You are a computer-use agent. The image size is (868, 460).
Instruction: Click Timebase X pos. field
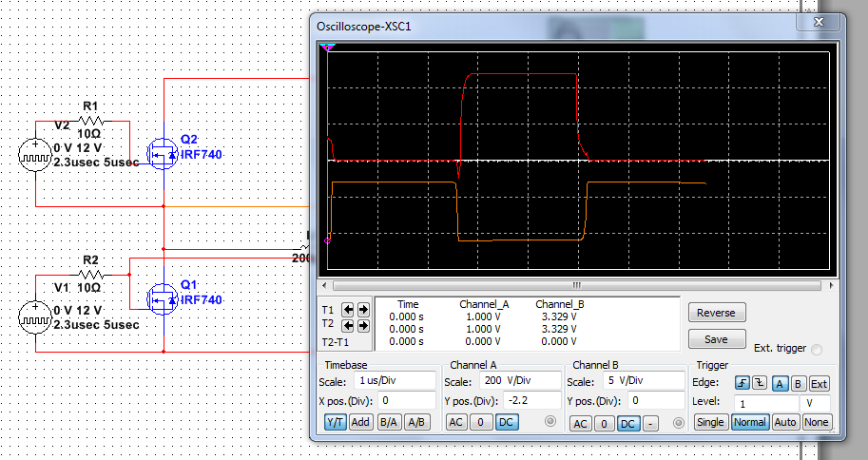pos(407,400)
